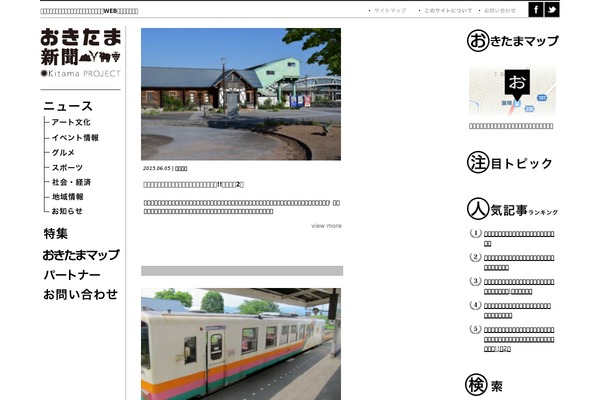Viewport: 600px width, 400px height.
Task: Click the view more link
Action: coord(326,226)
